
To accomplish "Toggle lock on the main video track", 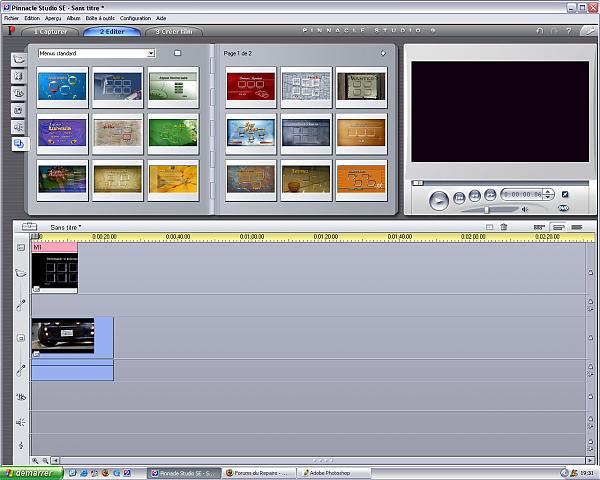I will [590, 273].
